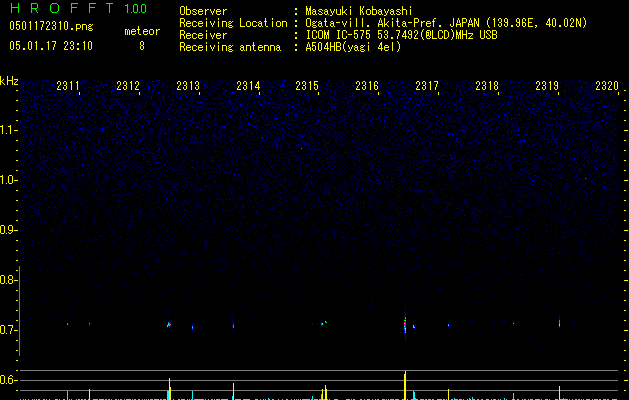The height and width of the screenshot is (400, 629).
Task: Click the 1.0 frequency axis label
Action: tap(7, 180)
